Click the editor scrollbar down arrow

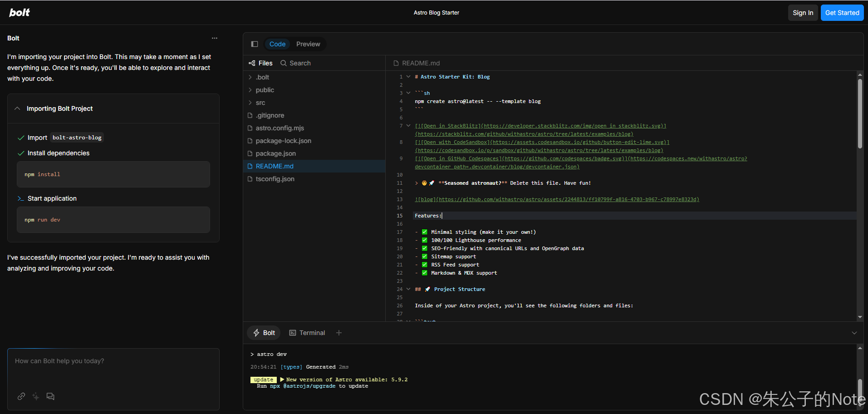(x=860, y=317)
